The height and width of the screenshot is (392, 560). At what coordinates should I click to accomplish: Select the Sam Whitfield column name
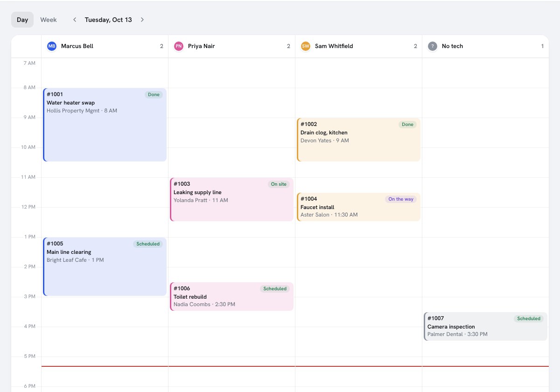[334, 46]
